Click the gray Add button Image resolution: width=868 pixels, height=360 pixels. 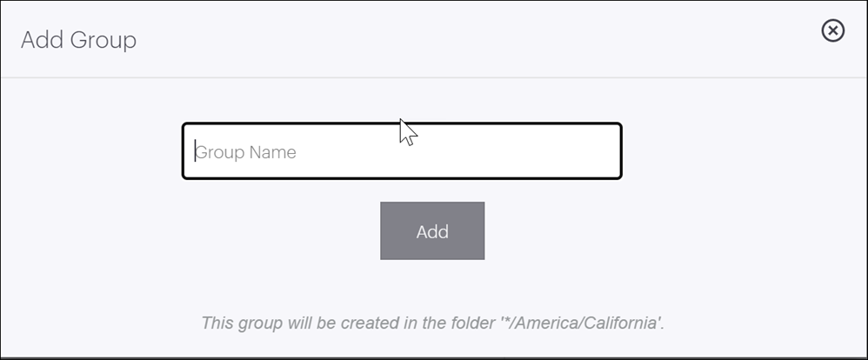click(432, 231)
